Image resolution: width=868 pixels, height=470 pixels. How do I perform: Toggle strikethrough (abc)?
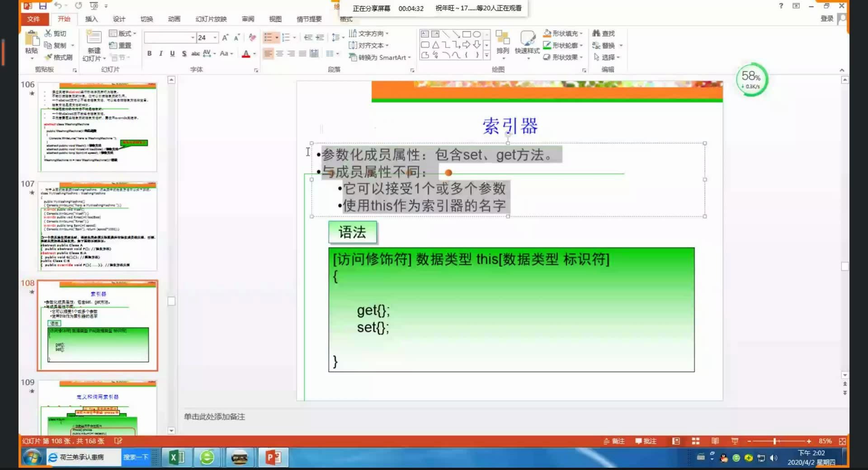(x=195, y=53)
